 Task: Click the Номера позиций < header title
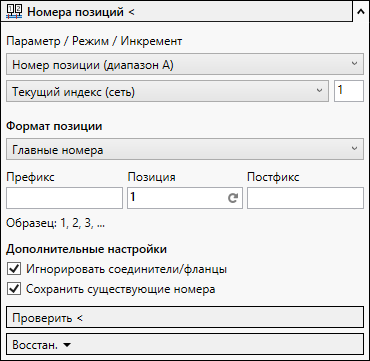(81, 12)
